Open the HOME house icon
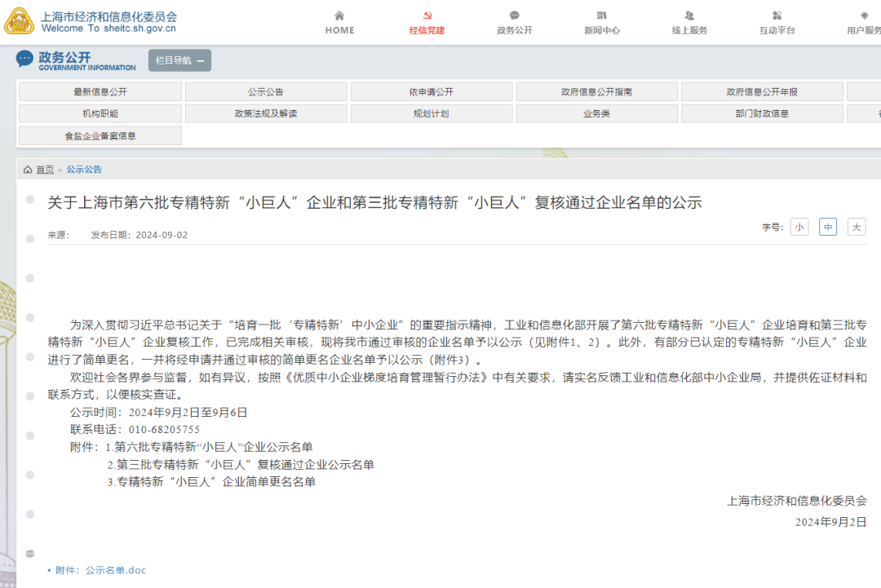 (x=339, y=15)
